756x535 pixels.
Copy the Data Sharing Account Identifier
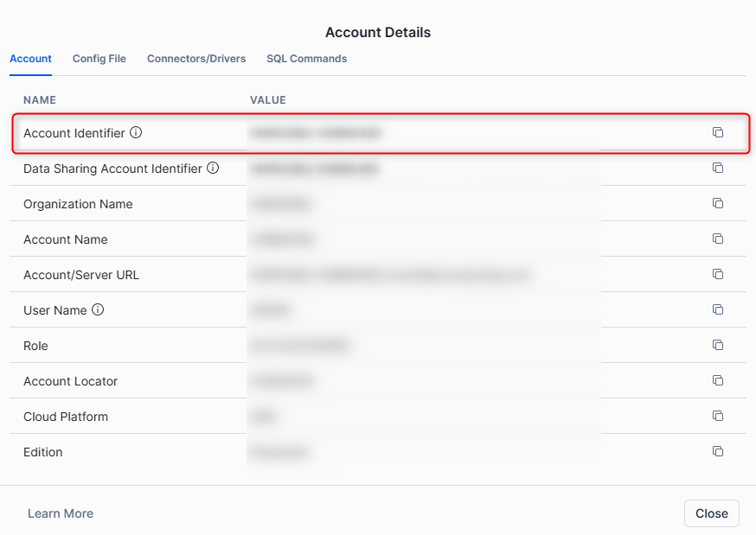pos(717,168)
